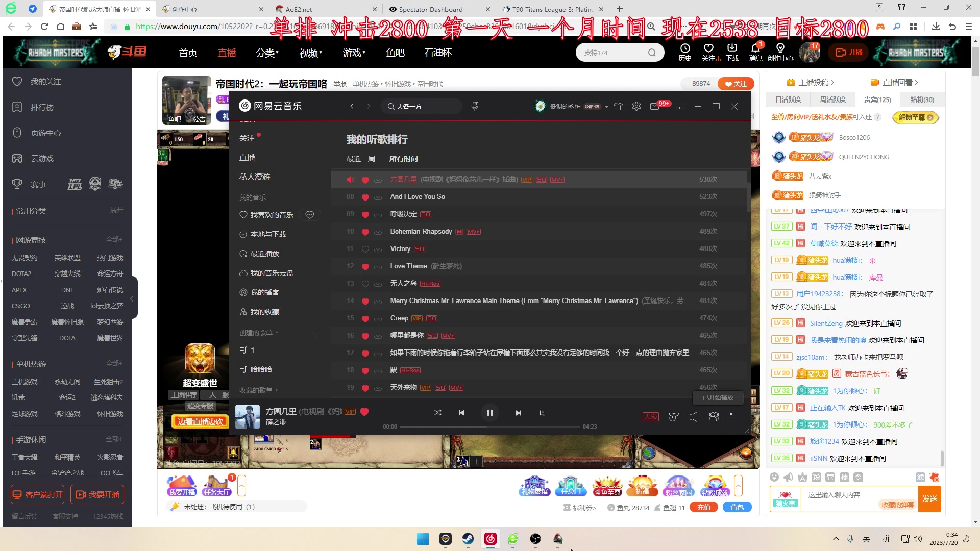Add a new playlist with plus icon

tap(316, 333)
